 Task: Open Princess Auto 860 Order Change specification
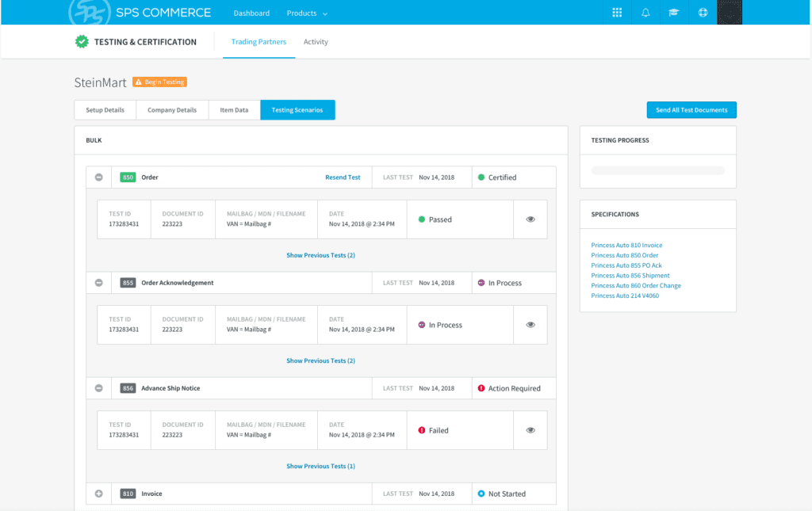point(636,285)
